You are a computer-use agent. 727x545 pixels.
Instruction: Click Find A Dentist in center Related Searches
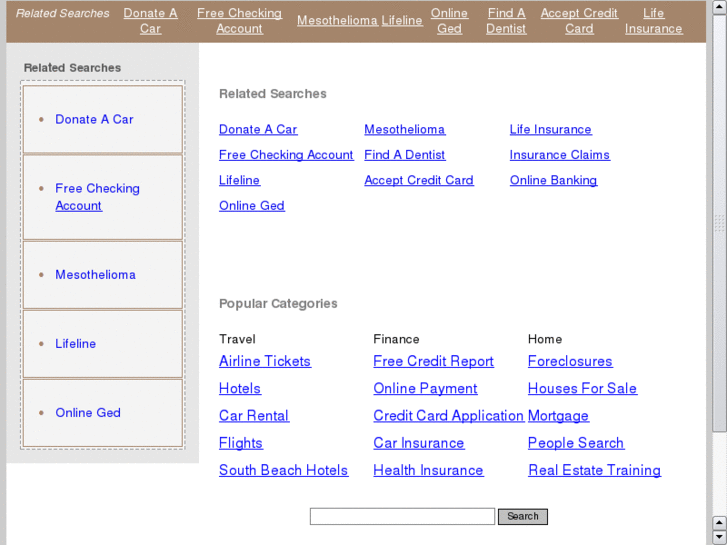(405, 155)
